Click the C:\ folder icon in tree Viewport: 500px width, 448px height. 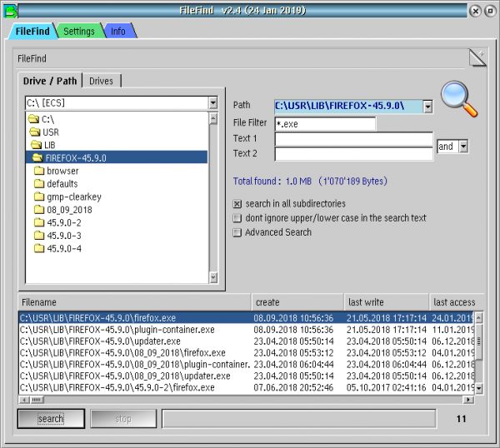pos(33,119)
